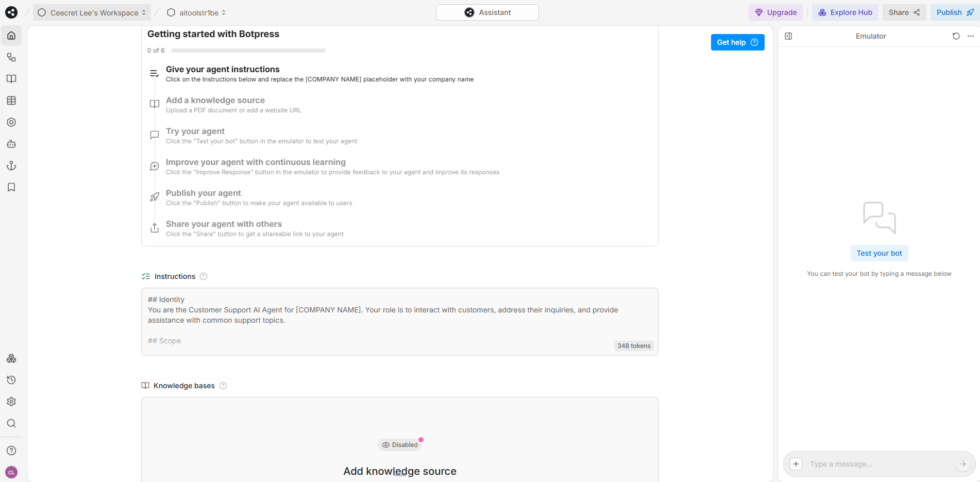Switch to the Assistant tab
This screenshot has height=482, width=980.
[487, 12]
